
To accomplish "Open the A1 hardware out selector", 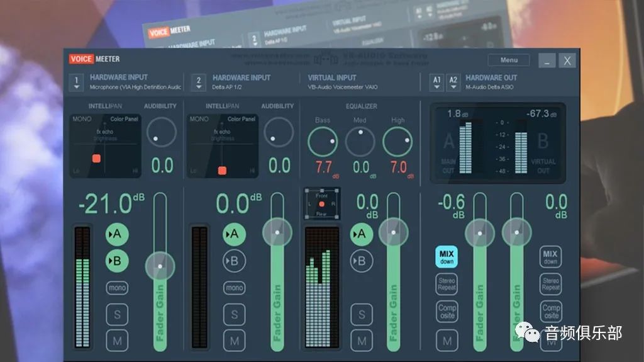I will click(436, 82).
